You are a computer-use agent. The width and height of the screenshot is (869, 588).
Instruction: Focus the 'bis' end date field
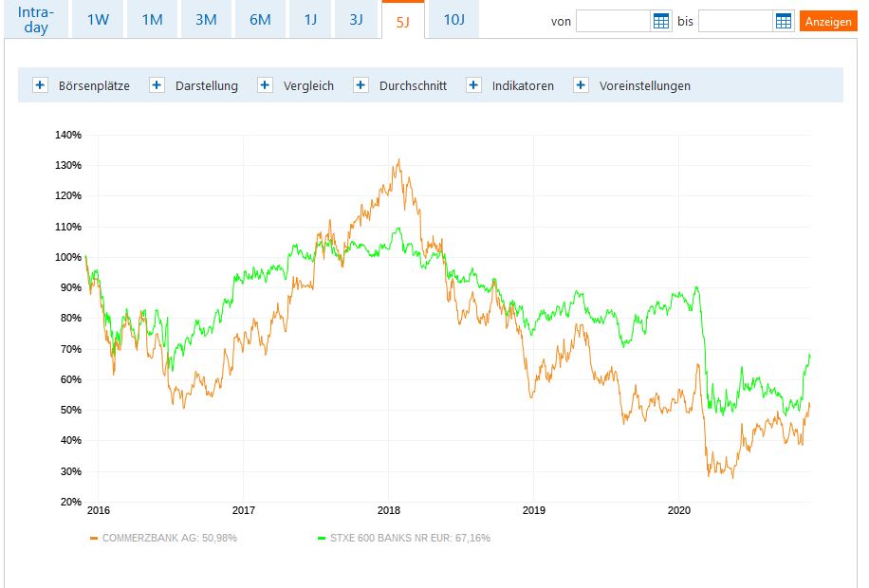(735, 22)
